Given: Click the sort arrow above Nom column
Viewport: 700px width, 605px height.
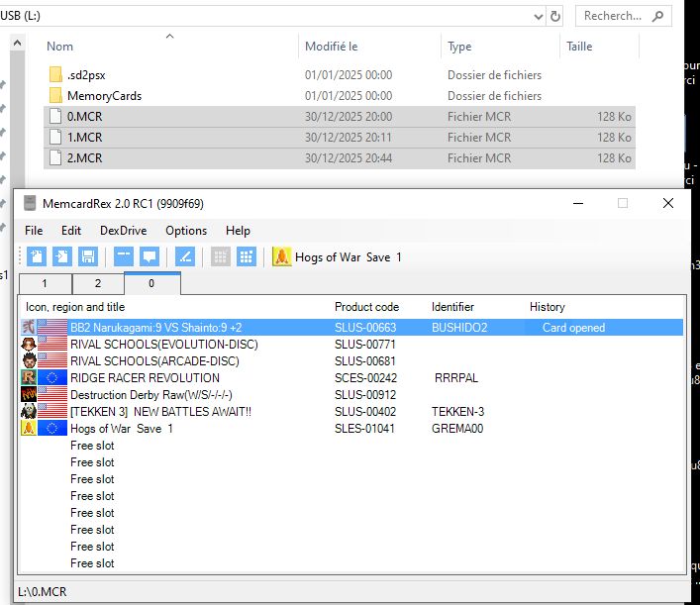Looking at the screenshot, I should pyautogui.click(x=169, y=37).
